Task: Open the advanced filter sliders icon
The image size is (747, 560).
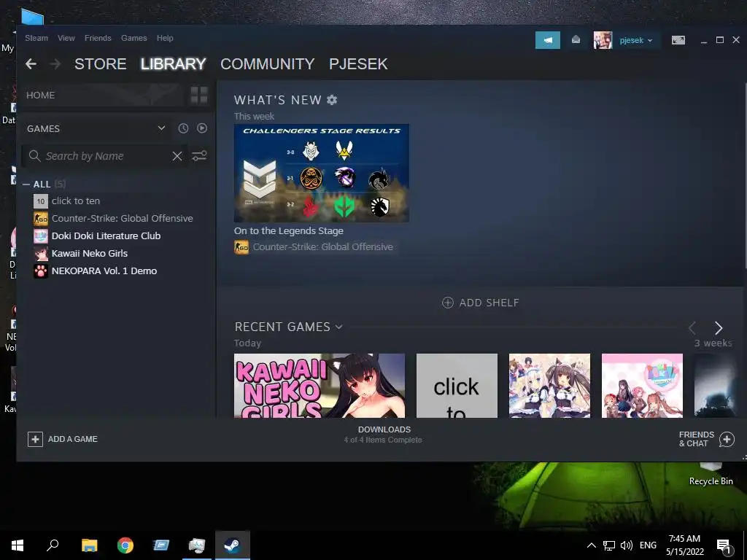Action: point(199,156)
